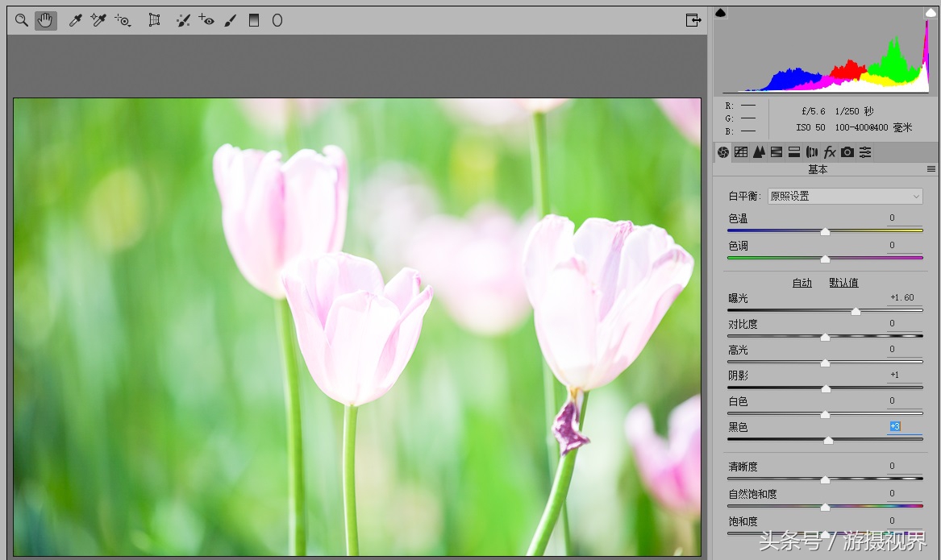Activate the Graduated Filter tool
This screenshot has height=560, width=941.
(254, 20)
